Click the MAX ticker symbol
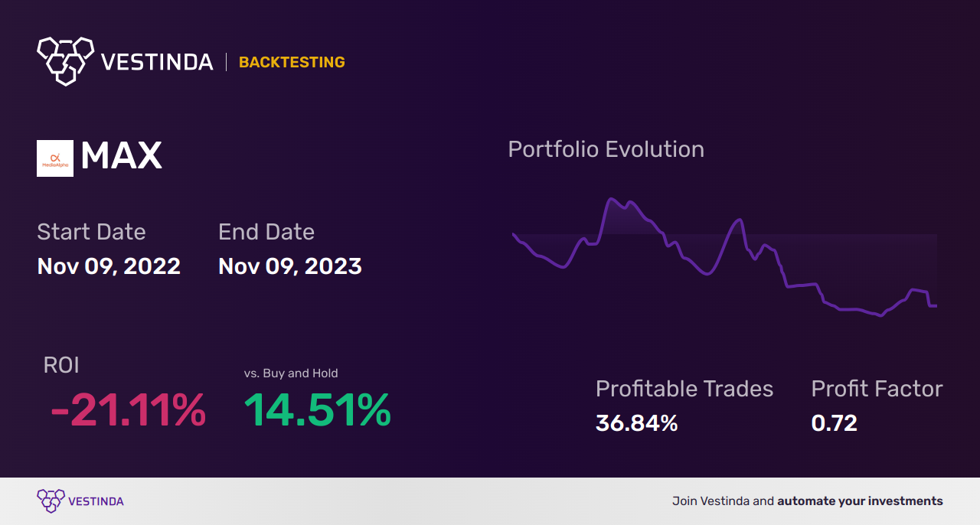This screenshot has width=980, height=525. pos(121,157)
